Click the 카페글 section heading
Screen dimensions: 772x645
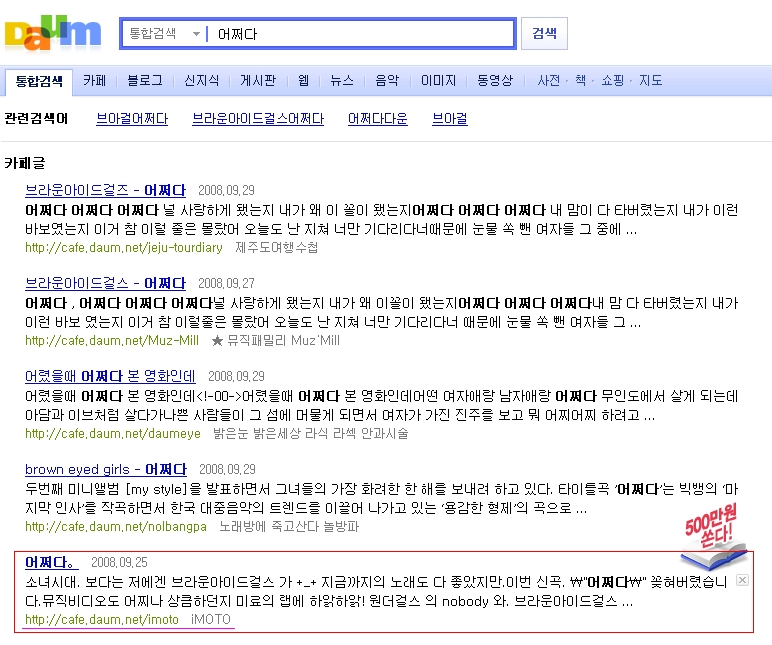(25, 163)
